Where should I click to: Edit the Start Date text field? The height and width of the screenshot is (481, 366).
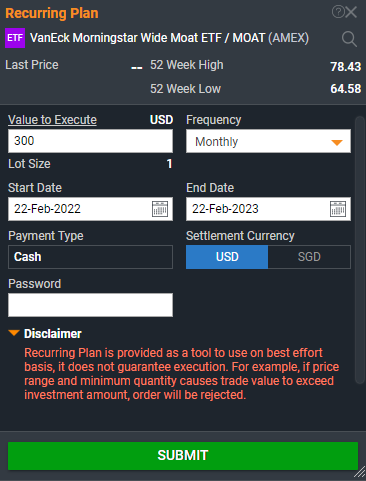(79, 209)
